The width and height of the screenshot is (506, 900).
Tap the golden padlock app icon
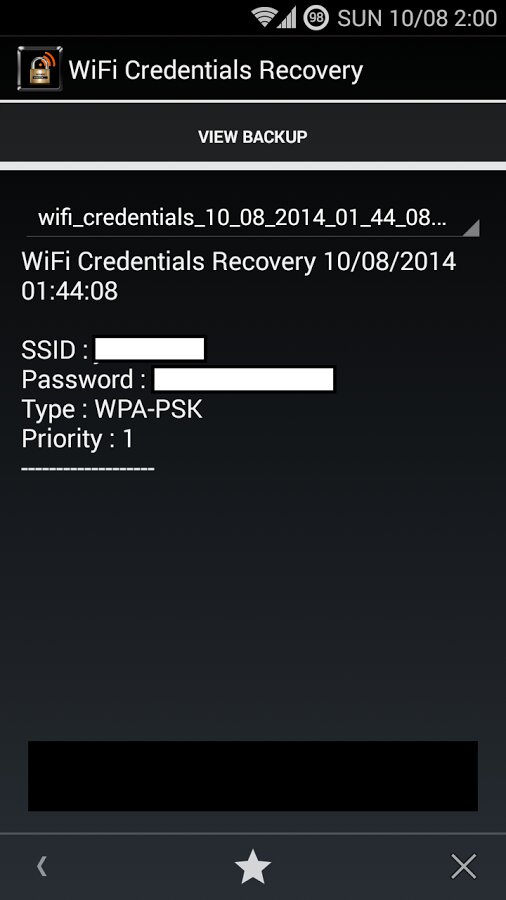point(40,69)
